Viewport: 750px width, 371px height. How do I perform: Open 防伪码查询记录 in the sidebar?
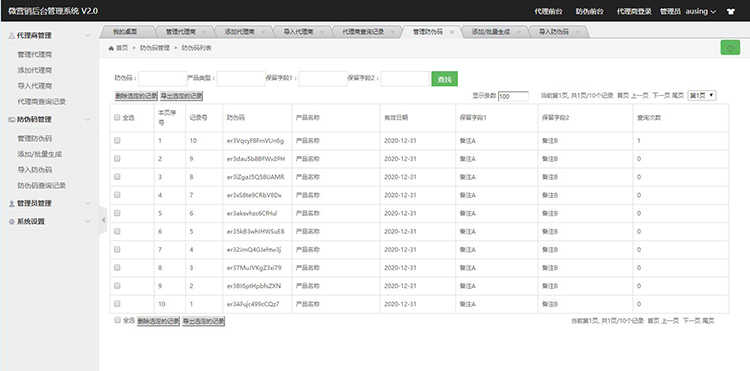point(42,185)
